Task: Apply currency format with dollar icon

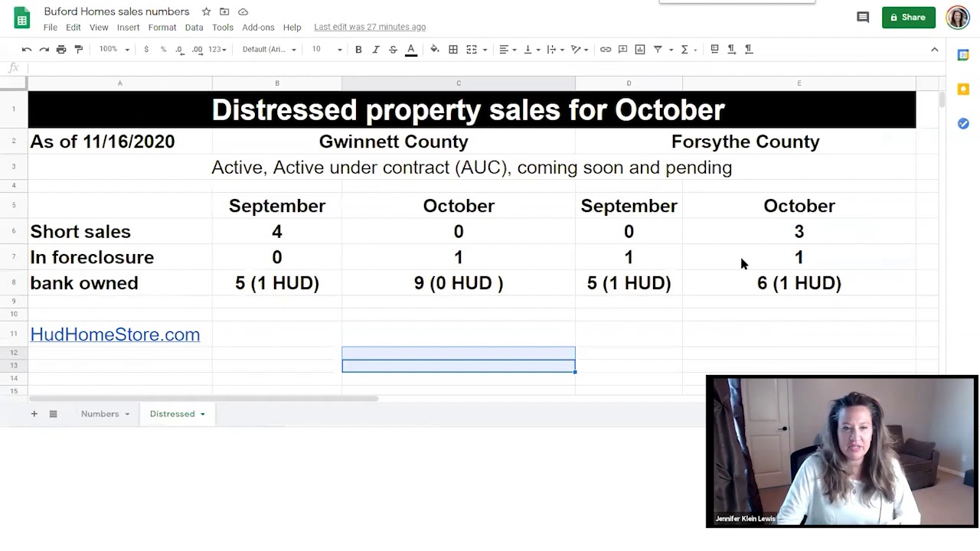Action: [x=146, y=49]
